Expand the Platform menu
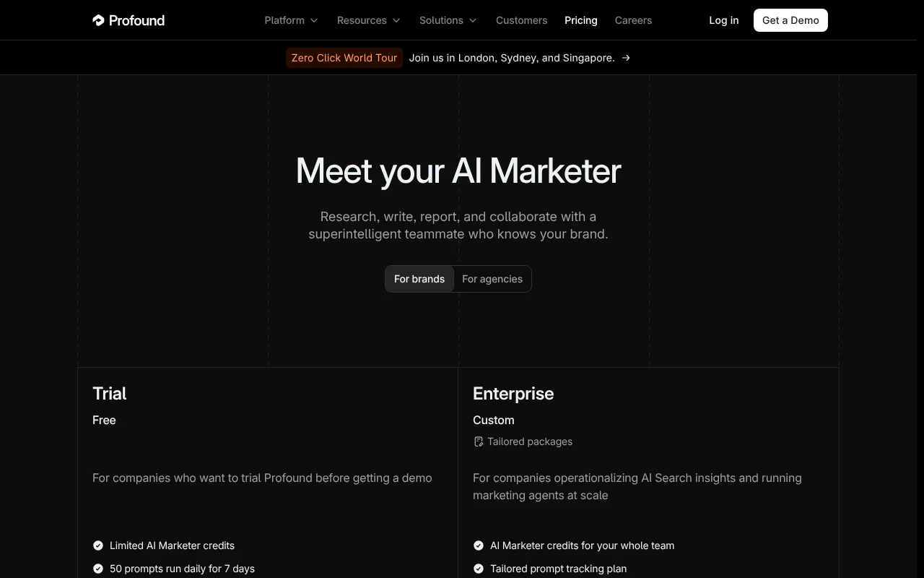 click(x=291, y=20)
